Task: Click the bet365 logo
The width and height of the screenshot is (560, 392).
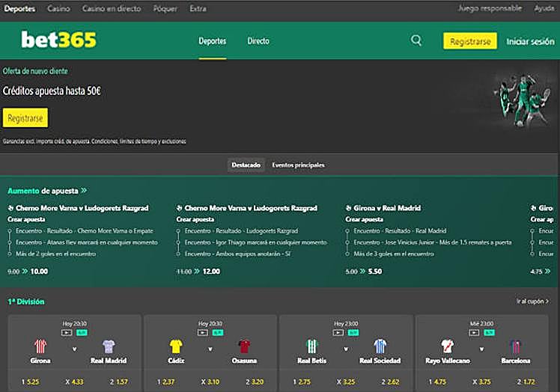Action: 59,40
